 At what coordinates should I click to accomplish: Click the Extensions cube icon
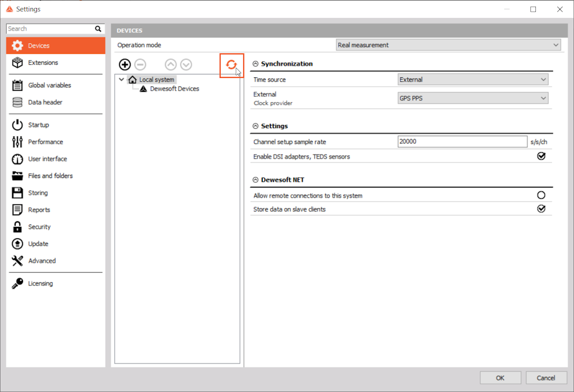point(17,63)
